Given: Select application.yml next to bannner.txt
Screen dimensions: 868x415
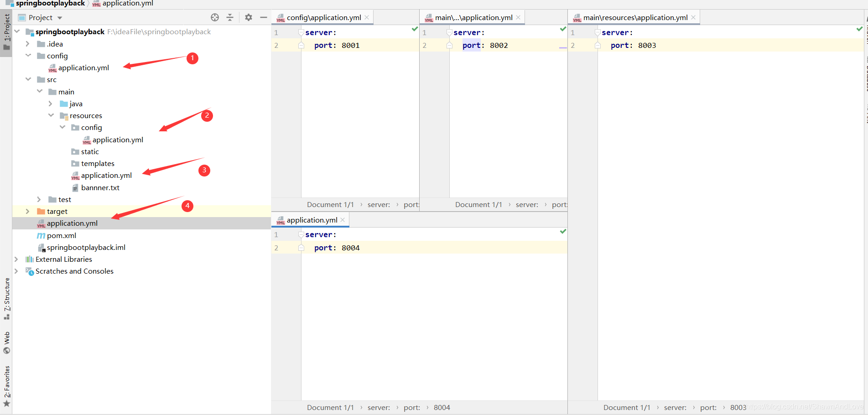Looking at the screenshot, I should (106, 175).
